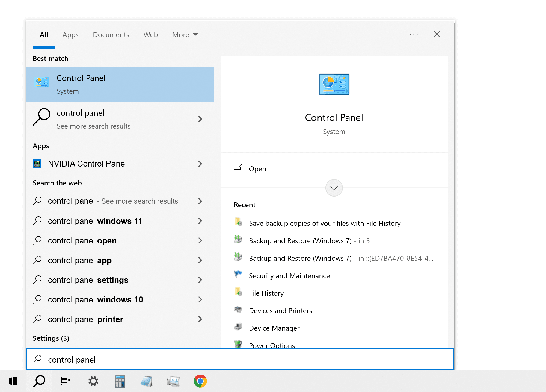
Task: Click the large Control Panel preview icon
Action: [x=334, y=84]
